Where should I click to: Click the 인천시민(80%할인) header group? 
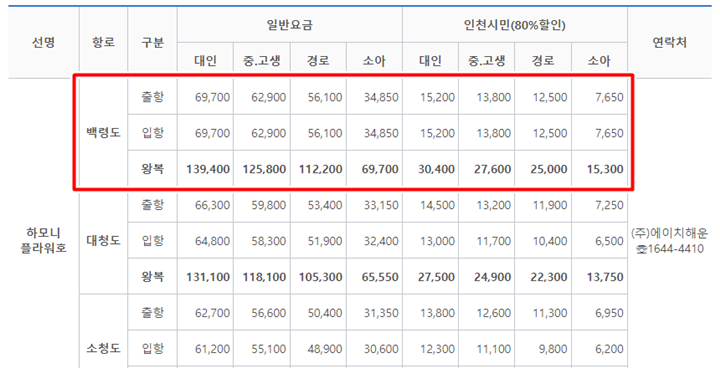[x=515, y=25]
